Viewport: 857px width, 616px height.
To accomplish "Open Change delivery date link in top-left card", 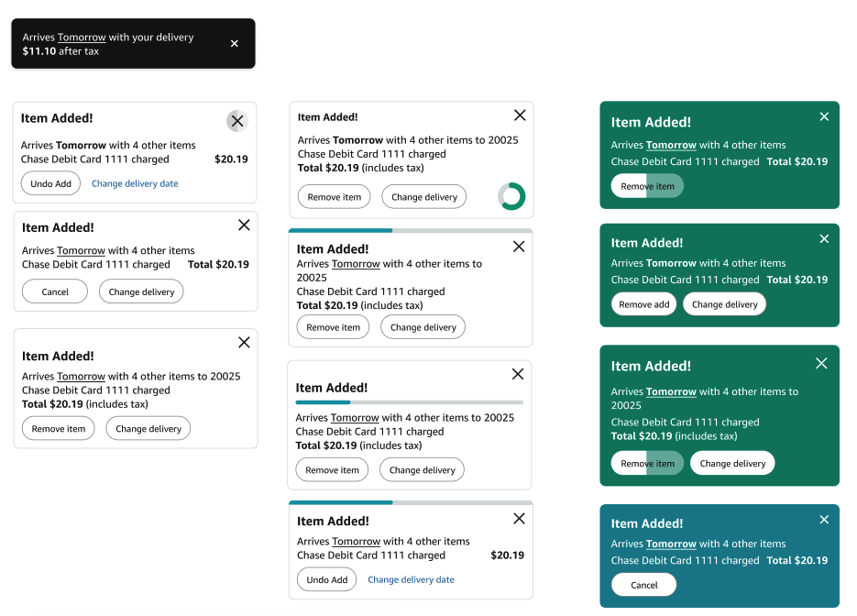I will click(135, 183).
